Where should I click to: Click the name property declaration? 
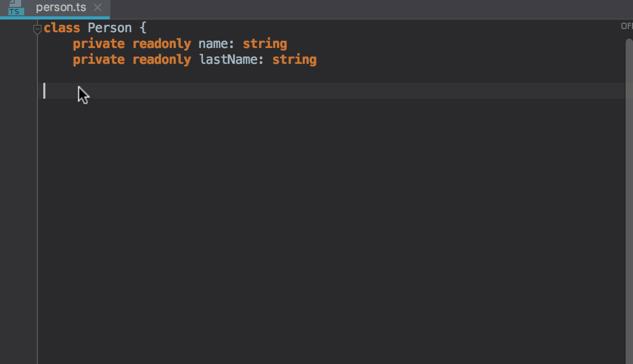(x=212, y=43)
